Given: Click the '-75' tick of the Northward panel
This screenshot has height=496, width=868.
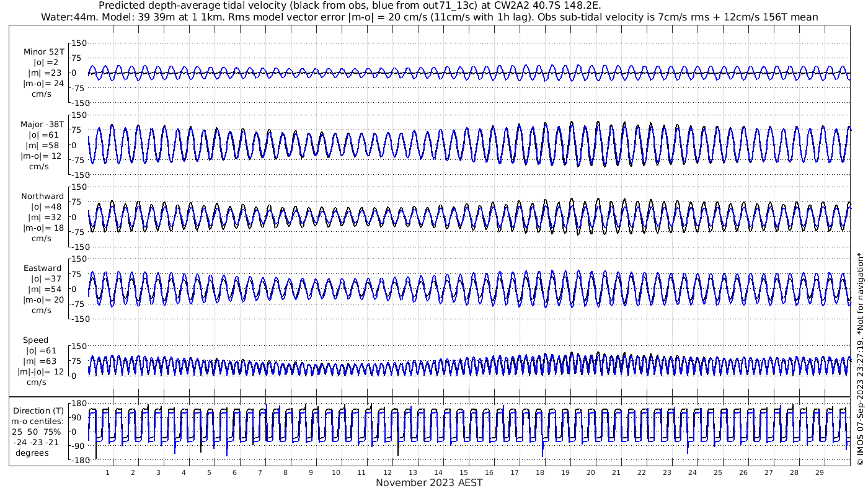Looking at the screenshot, I should click(78, 232).
